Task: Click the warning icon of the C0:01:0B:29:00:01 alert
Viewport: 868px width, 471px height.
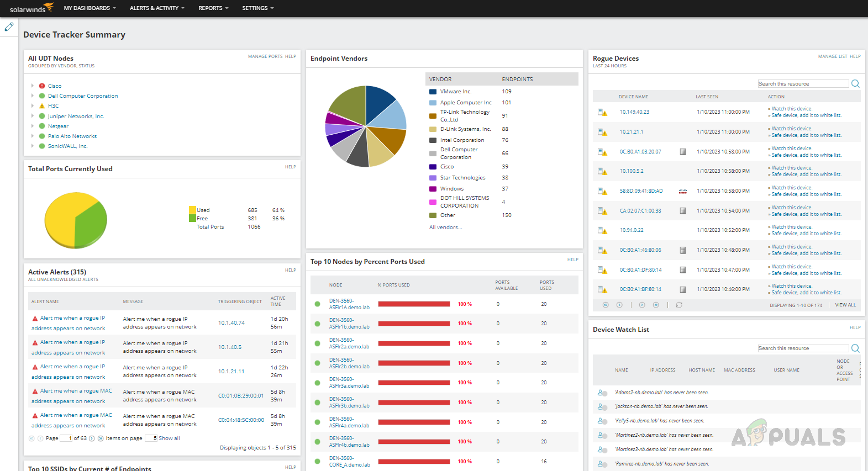Action: coord(35,391)
